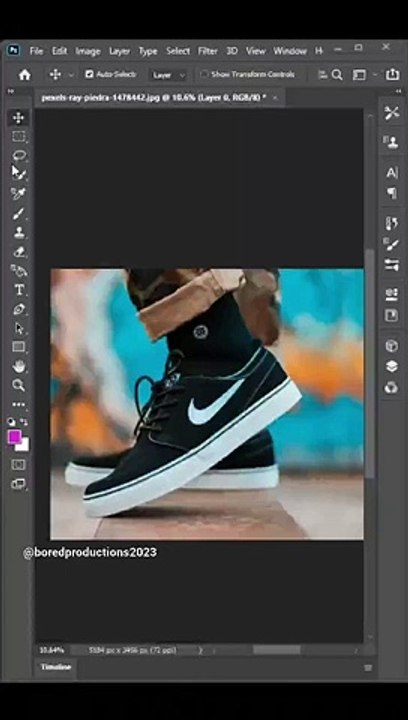The width and height of the screenshot is (408, 720).
Task: Click the vertical canvas scrollbar
Action: [x=369, y=364]
